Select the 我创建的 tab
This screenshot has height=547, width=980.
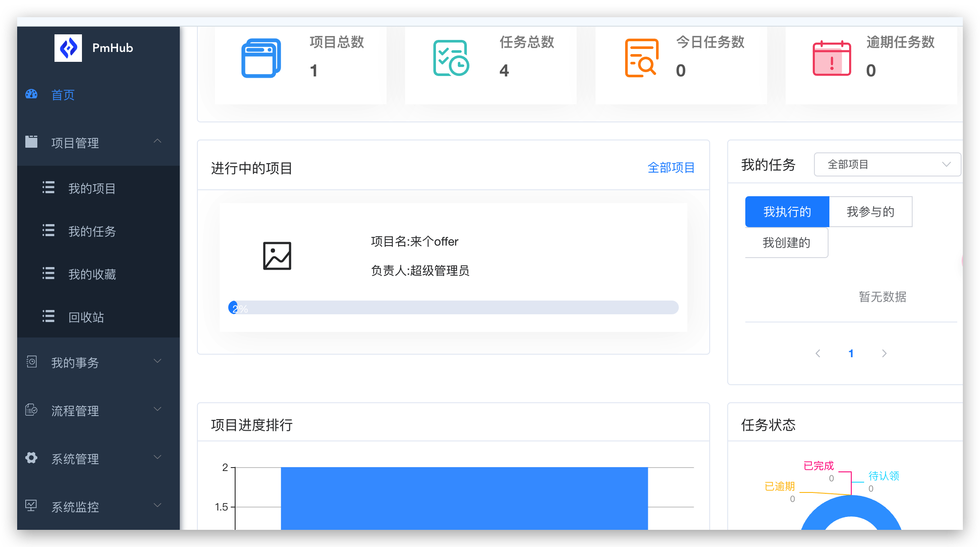[x=786, y=243]
